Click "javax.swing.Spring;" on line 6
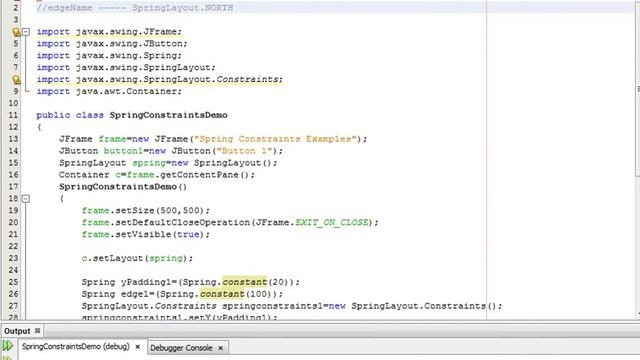This screenshot has height=360, width=640. click(x=129, y=56)
